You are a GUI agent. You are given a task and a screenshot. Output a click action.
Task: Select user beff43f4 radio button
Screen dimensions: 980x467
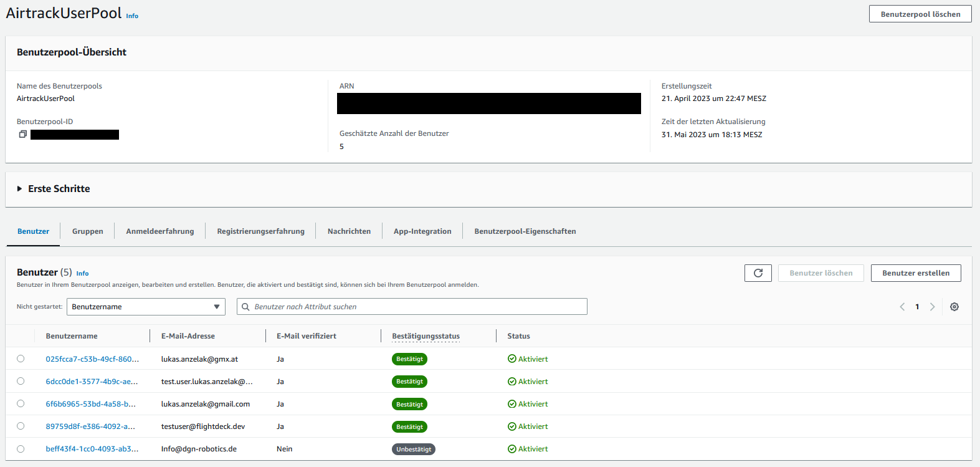click(x=21, y=449)
